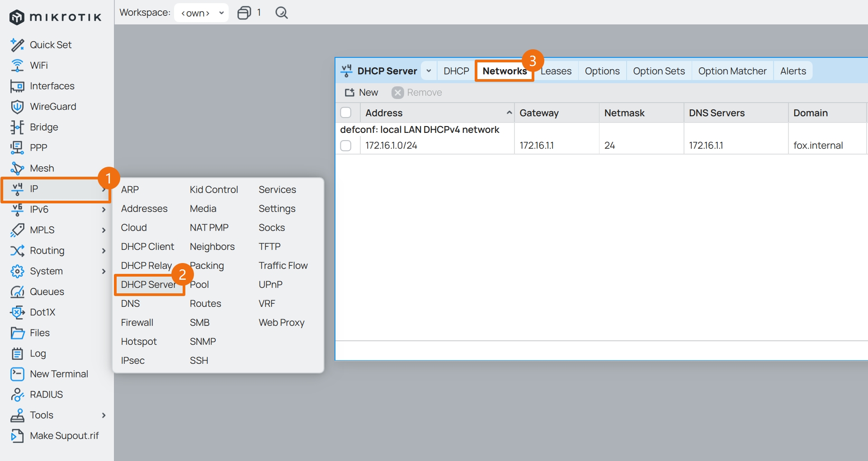Click the Make Supout.rif file icon

17,436
